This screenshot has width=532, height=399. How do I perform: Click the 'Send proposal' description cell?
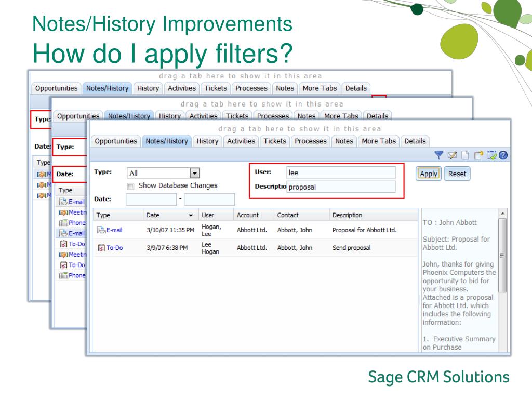click(x=351, y=248)
